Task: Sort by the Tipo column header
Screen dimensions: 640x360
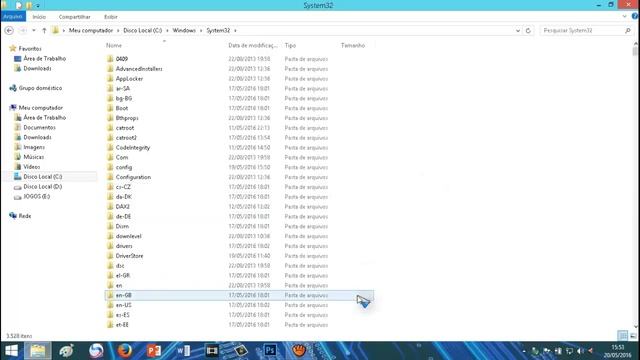Action: point(290,45)
